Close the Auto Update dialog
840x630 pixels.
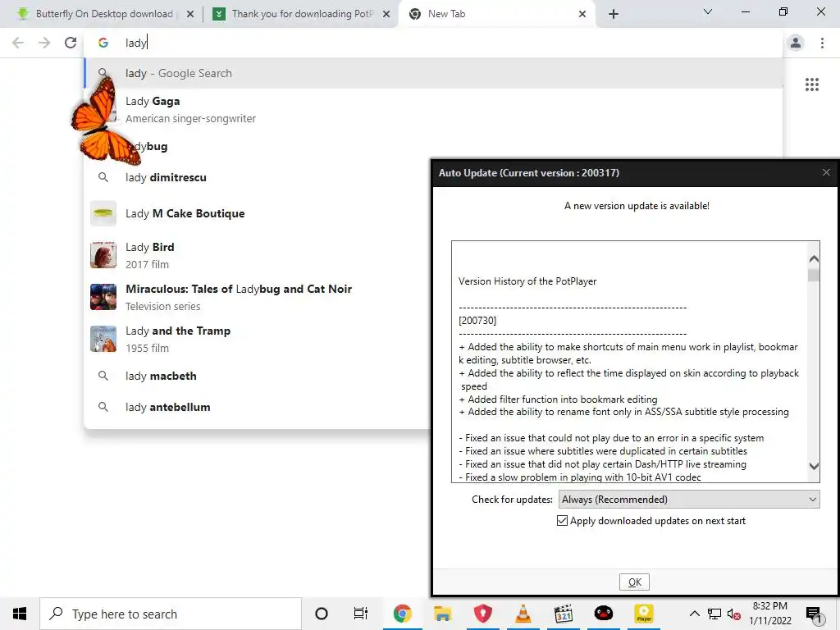[x=826, y=172]
